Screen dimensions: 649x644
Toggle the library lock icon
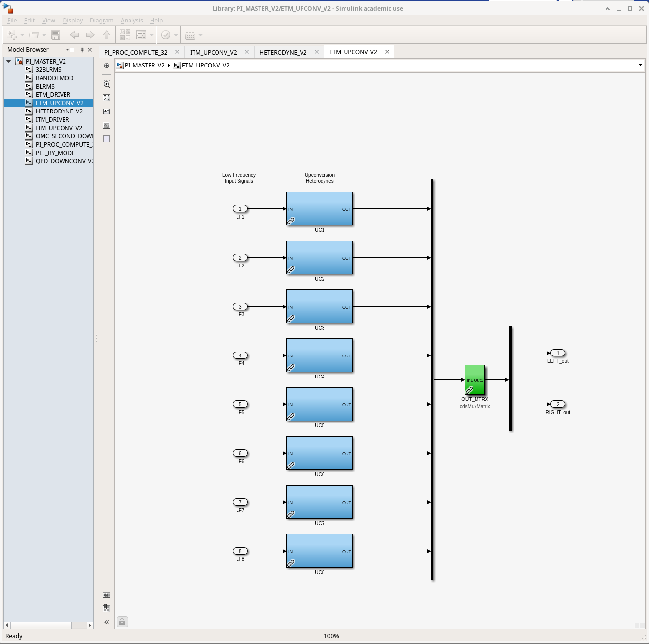(122, 622)
